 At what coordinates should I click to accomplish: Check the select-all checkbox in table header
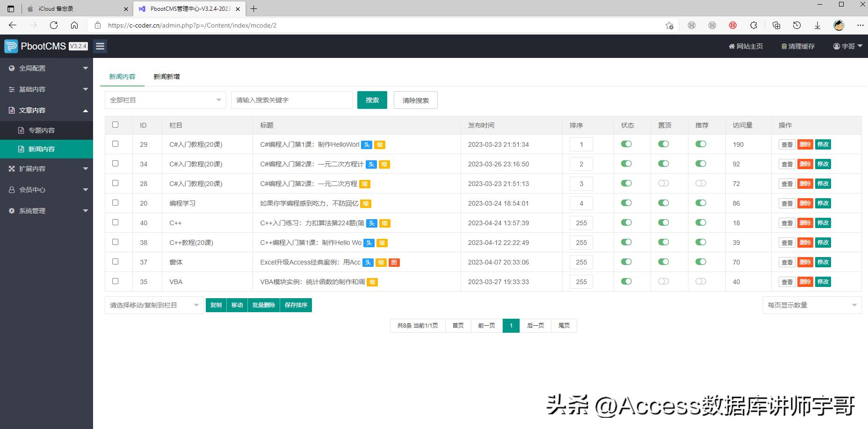pyautogui.click(x=115, y=124)
